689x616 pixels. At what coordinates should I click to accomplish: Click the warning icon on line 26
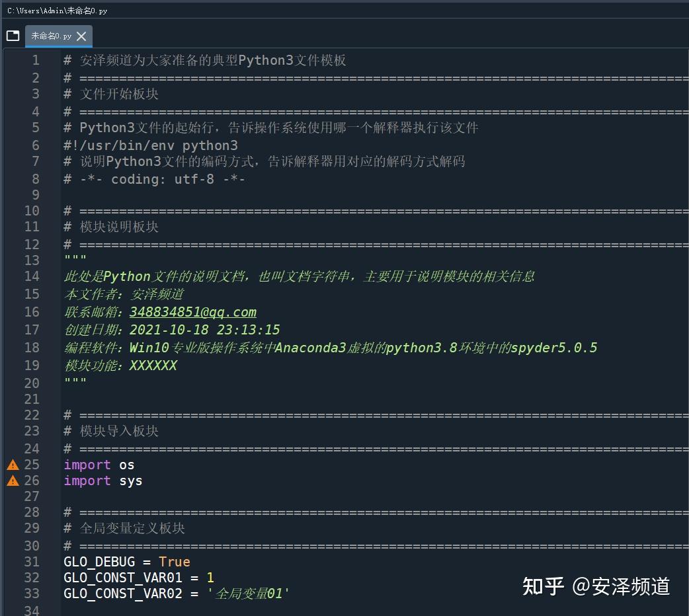pos(13,481)
